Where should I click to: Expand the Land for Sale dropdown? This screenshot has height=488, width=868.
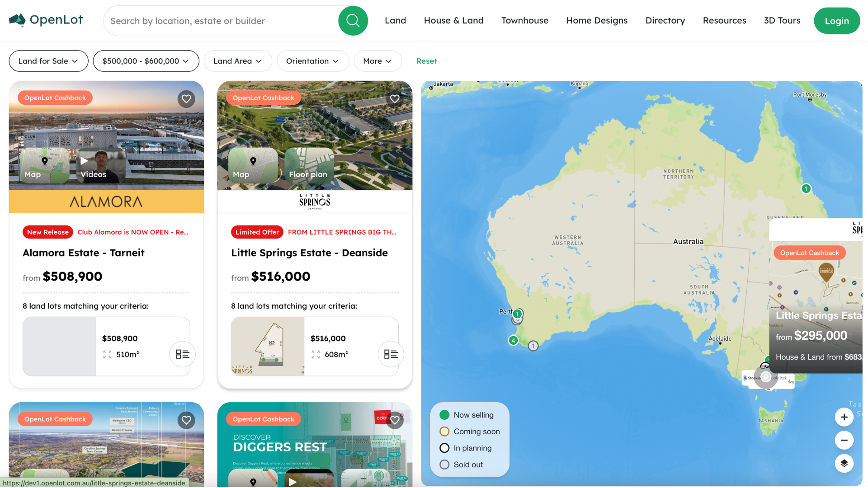tap(48, 61)
